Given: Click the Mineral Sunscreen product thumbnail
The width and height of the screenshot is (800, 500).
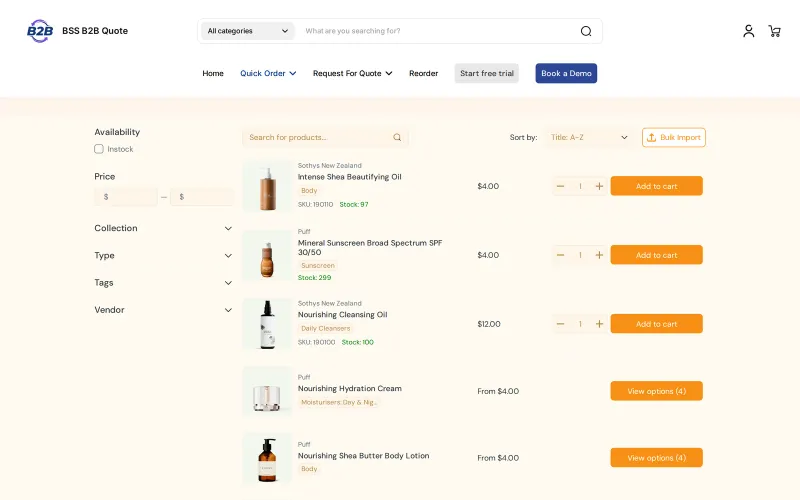Looking at the screenshot, I should click(x=267, y=255).
